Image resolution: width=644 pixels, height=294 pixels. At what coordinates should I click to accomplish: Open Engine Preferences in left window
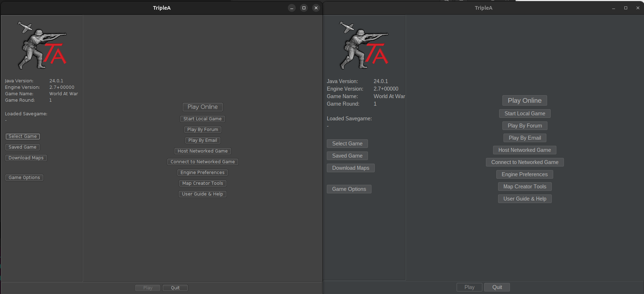tap(202, 173)
